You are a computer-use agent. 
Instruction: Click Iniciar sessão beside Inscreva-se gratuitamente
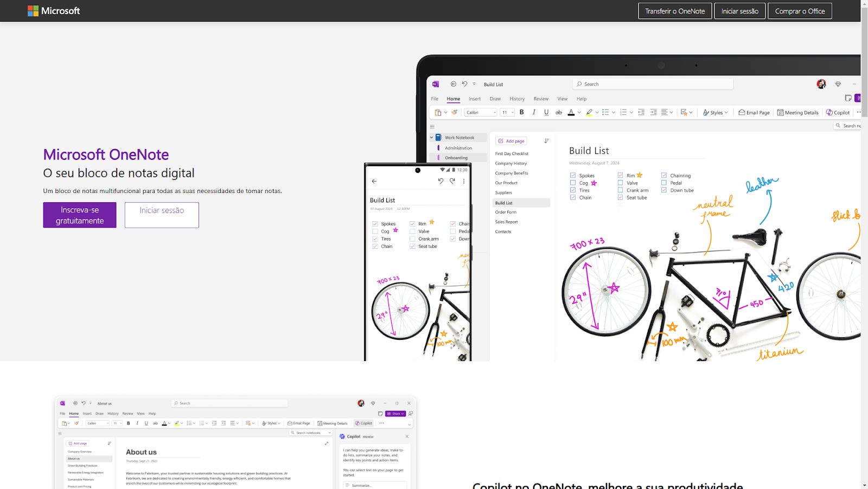point(162,215)
